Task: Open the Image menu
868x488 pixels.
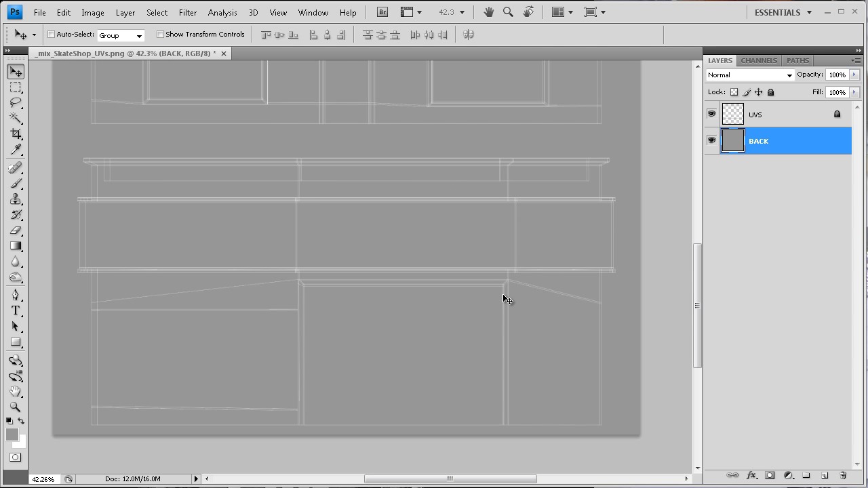Action: pyautogui.click(x=93, y=12)
